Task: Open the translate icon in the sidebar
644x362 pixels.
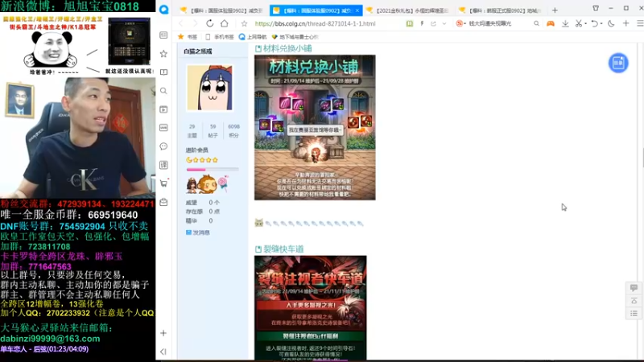Action: pyautogui.click(x=163, y=165)
